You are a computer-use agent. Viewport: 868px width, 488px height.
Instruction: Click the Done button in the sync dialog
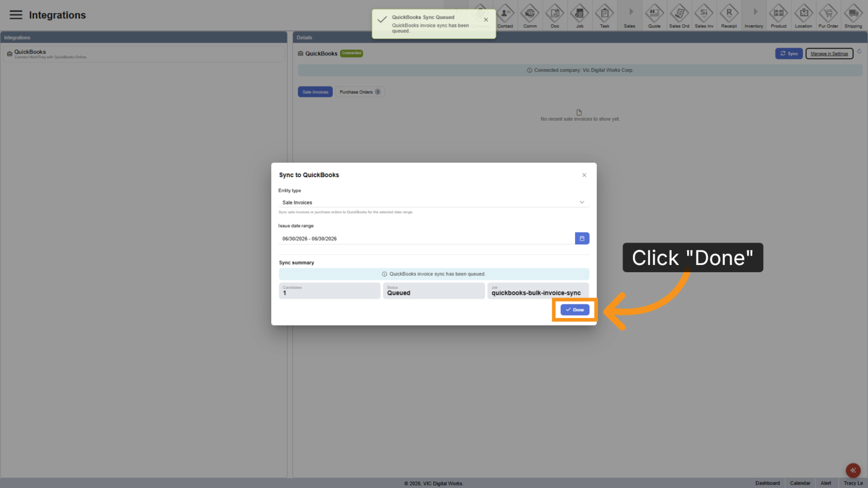[575, 310]
